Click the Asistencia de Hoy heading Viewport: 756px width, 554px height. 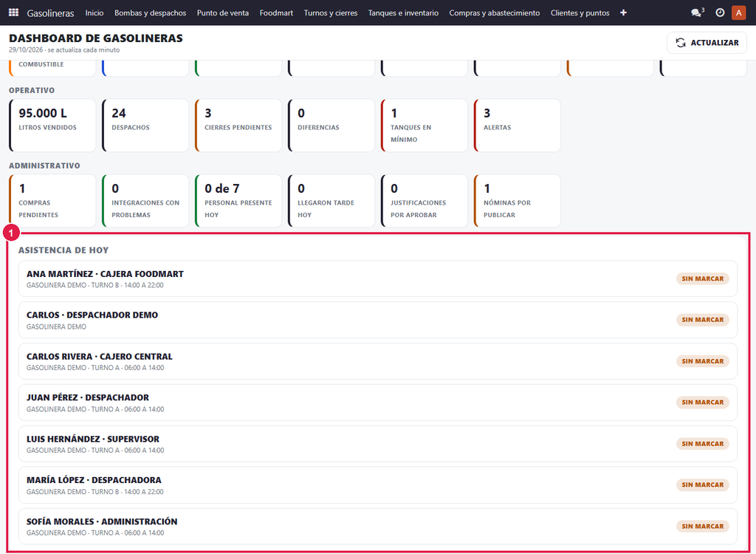click(63, 250)
